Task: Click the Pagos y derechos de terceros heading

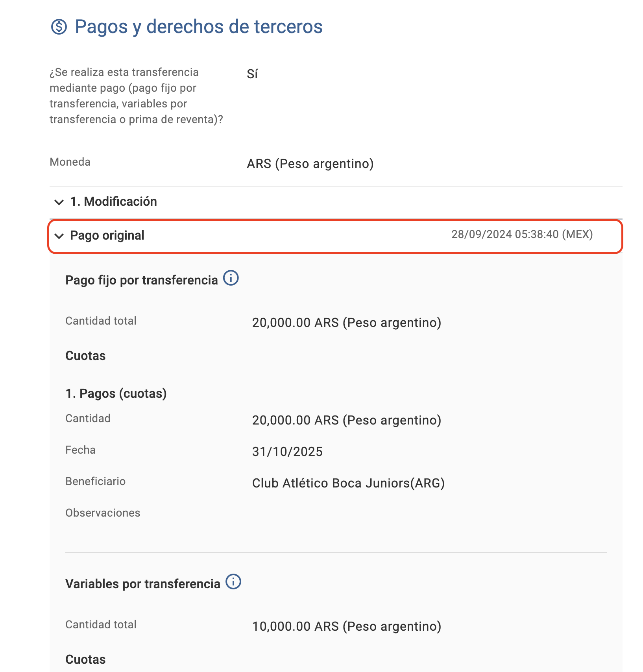Action: (199, 27)
